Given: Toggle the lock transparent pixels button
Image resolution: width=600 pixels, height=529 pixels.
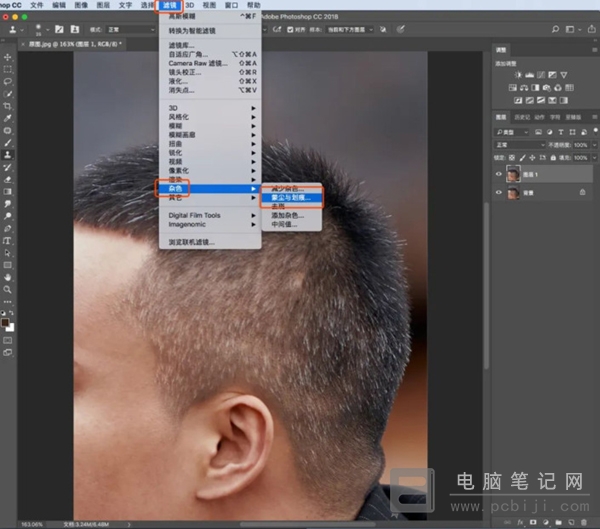Looking at the screenshot, I should click(512, 158).
